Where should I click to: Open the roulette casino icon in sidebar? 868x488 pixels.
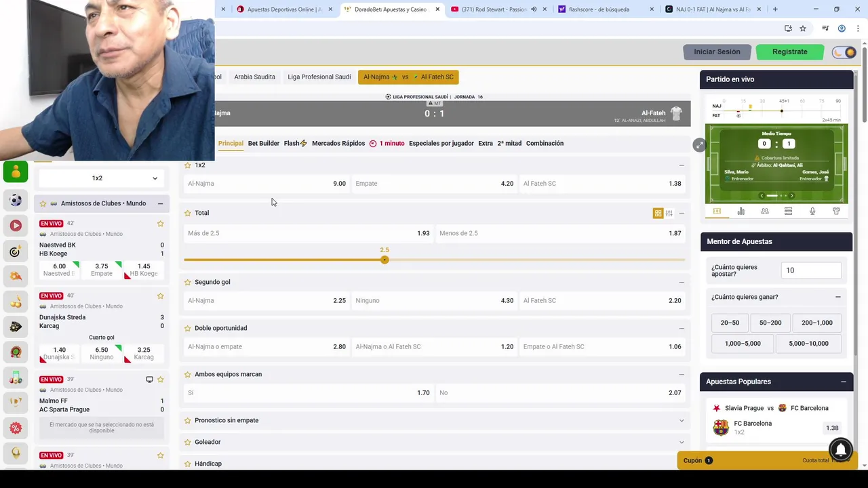point(16,352)
